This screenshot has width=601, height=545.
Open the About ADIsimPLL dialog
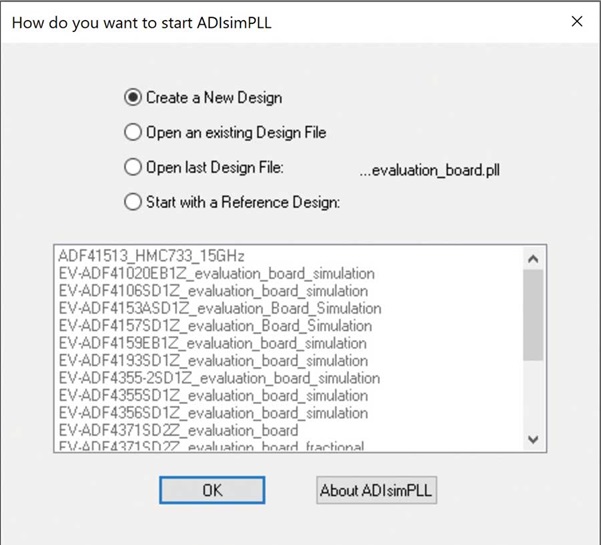pyautogui.click(x=376, y=490)
